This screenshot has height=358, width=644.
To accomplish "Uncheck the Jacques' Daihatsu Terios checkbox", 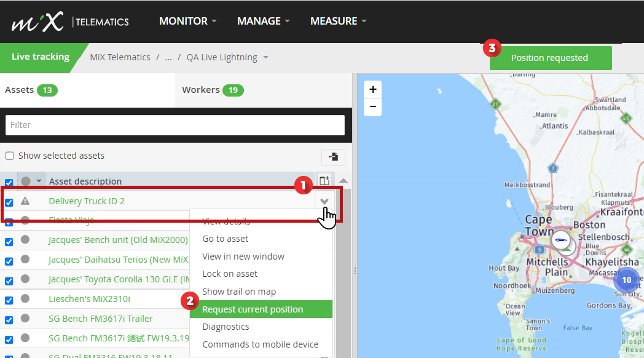I will click(9, 261).
